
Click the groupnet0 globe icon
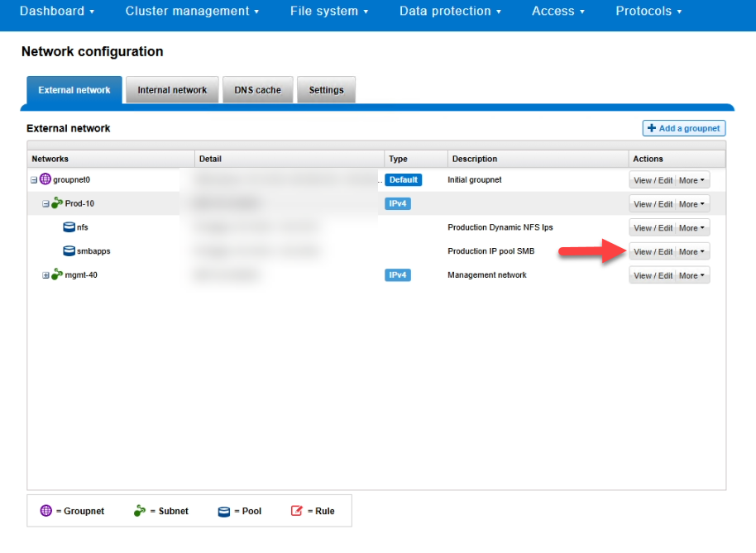coord(45,179)
